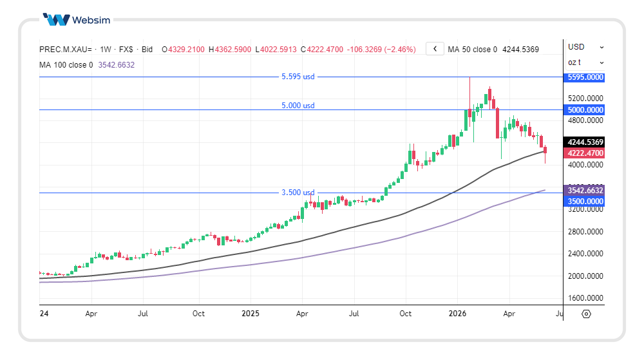This screenshot has height=360, width=644.
Task: Click the 2026 time axis label
Action: tap(457, 314)
